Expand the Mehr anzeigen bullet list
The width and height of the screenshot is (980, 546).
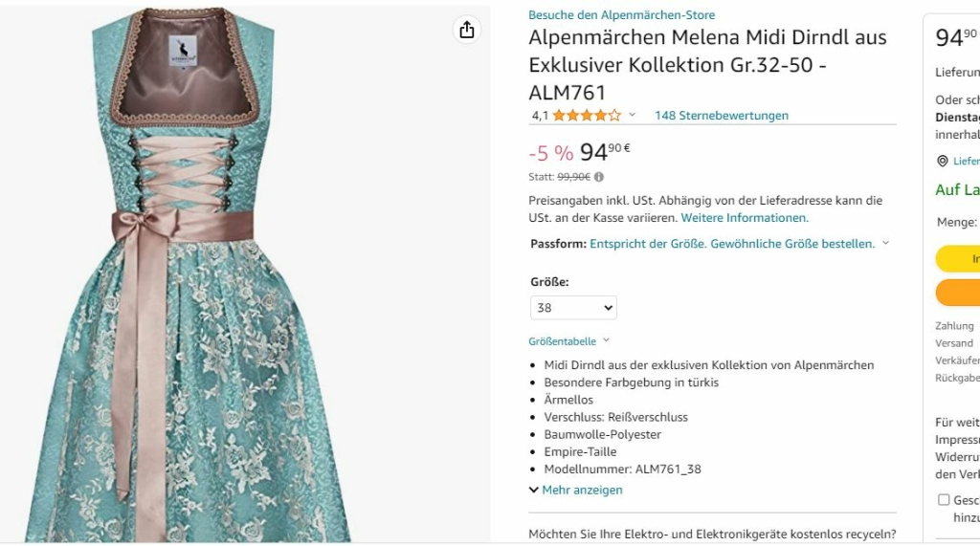575,490
